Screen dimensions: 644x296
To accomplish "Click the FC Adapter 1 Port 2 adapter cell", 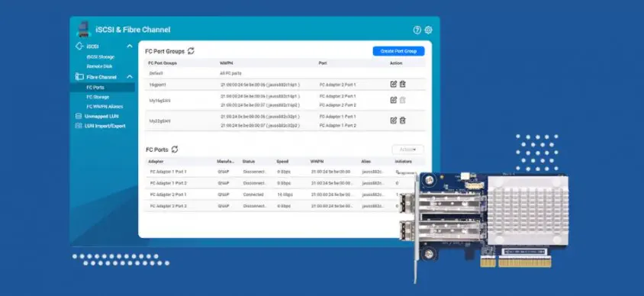I will [169, 183].
